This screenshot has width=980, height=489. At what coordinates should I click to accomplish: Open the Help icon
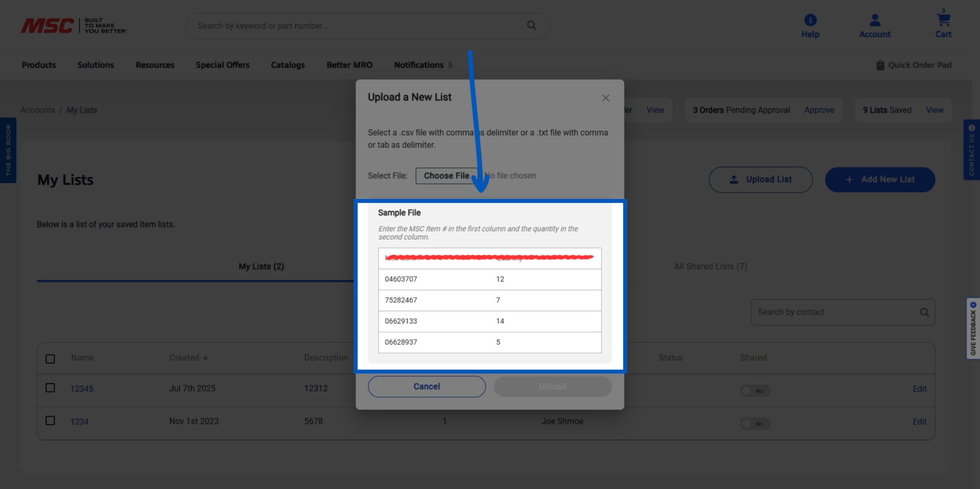810,20
